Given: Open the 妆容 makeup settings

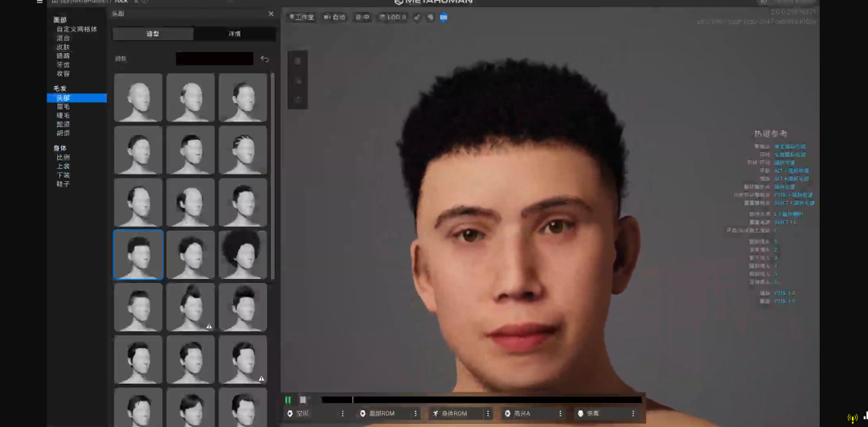Looking at the screenshot, I should [63, 73].
